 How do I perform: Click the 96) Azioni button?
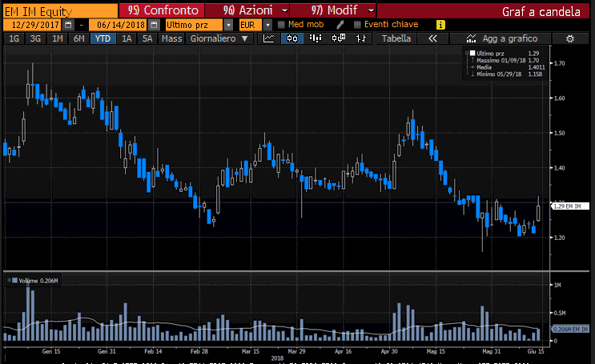[247, 10]
